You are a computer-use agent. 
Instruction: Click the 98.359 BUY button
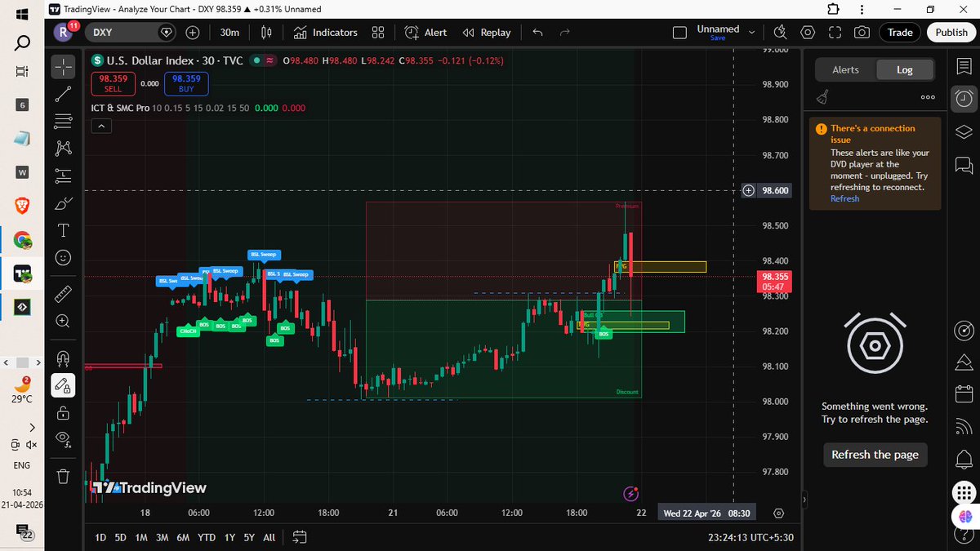tap(186, 83)
